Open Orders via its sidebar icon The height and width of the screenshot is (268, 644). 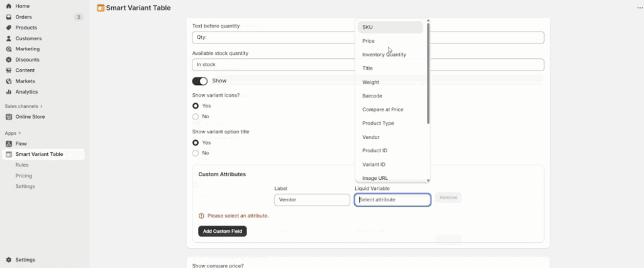coord(9,17)
